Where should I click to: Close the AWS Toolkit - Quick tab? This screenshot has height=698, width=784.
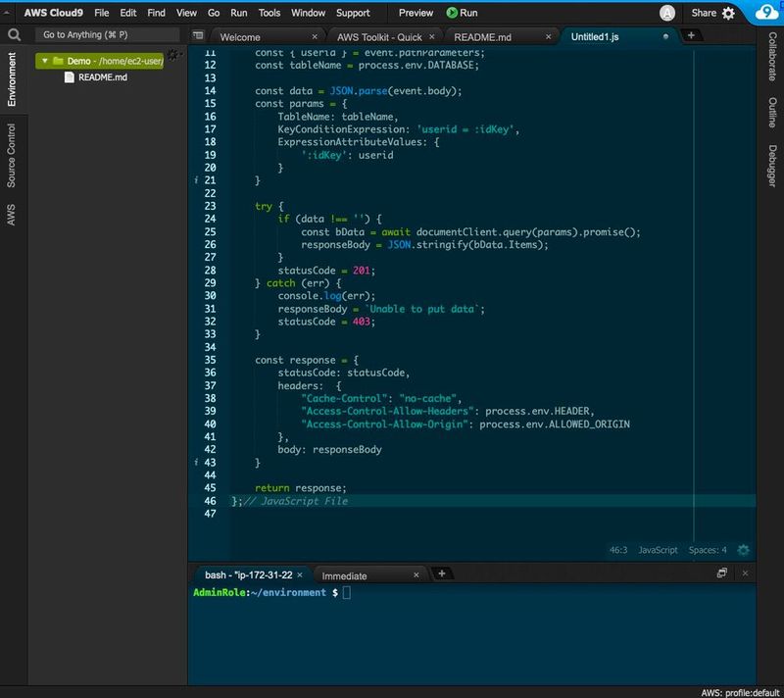tap(432, 36)
